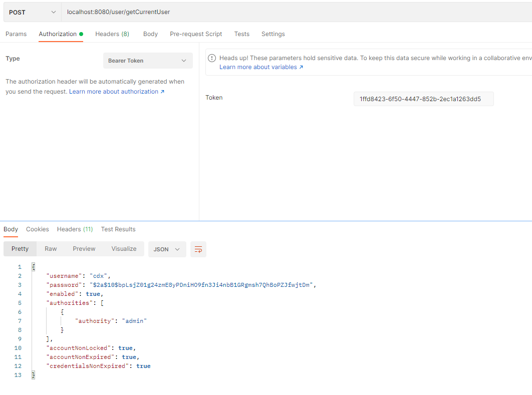
Task: Click the Token input field
Action: tap(423, 99)
